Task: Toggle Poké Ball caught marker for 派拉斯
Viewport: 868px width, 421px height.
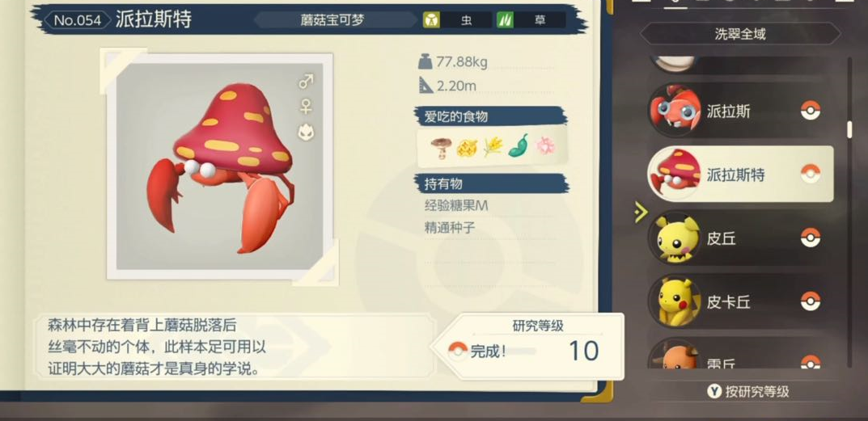Action: point(811,111)
